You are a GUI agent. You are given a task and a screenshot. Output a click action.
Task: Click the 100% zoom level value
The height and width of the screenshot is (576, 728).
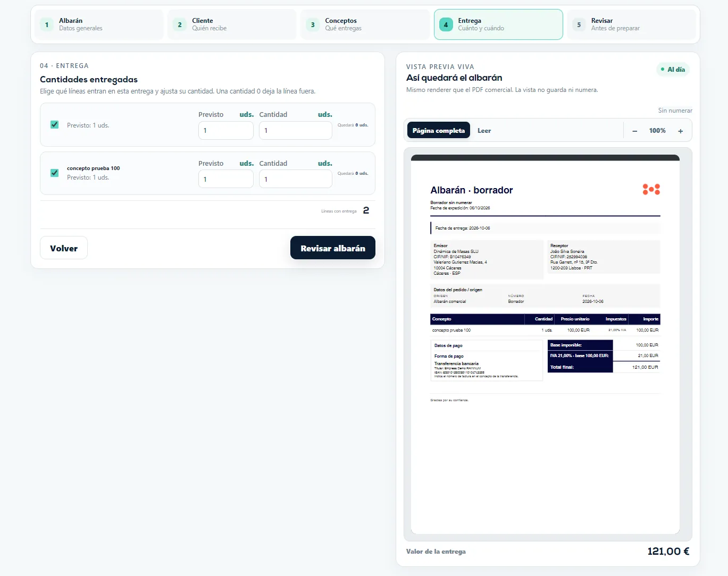pyautogui.click(x=657, y=131)
